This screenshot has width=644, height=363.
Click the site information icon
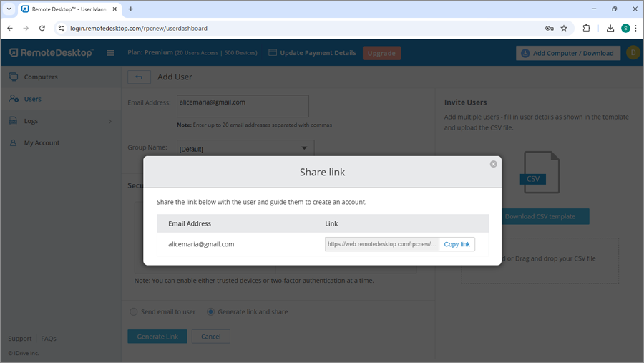[x=62, y=29]
